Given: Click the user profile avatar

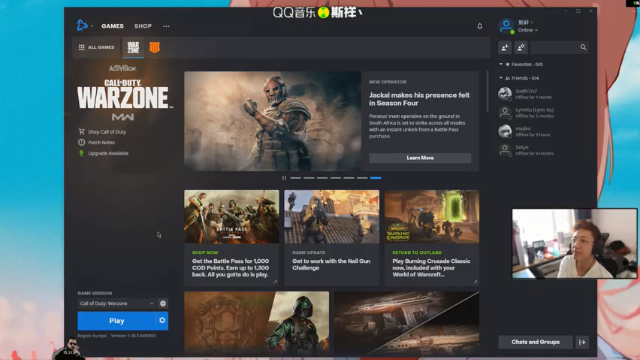Looking at the screenshot, I should pos(506,26).
